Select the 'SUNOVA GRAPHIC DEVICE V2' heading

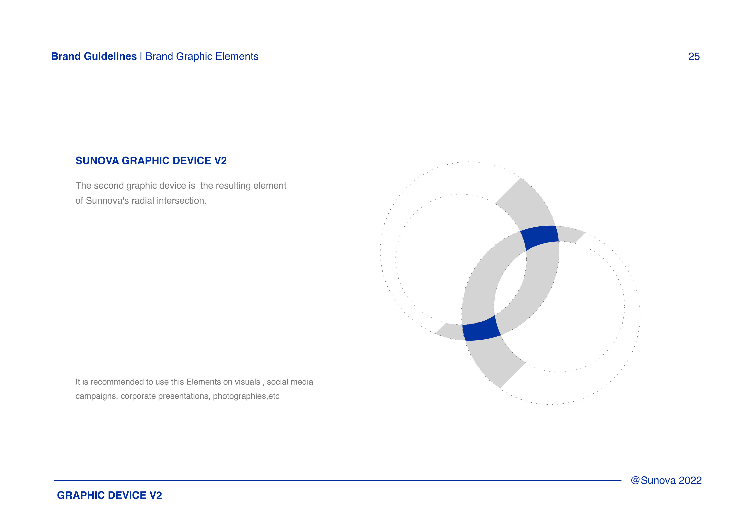pyautogui.click(x=151, y=160)
